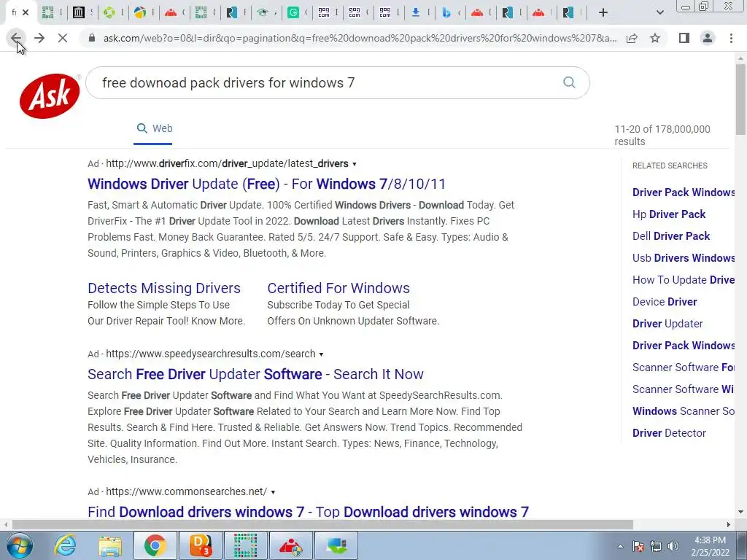Switch to the tab with bank building icon
Image resolution: width=747 pixels, height=560 pixels.
click(x=79, y=13)
